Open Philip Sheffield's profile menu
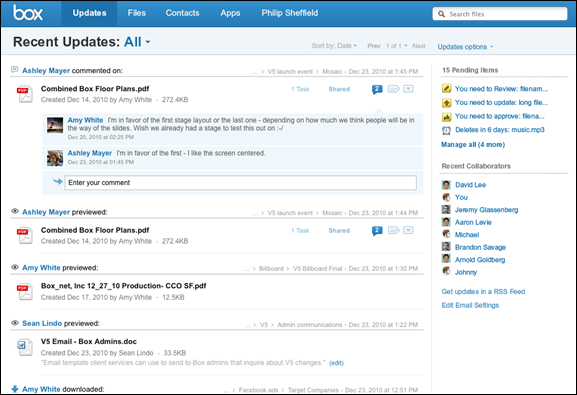This screenshot has width=577, height=395. tap(290, 13)
